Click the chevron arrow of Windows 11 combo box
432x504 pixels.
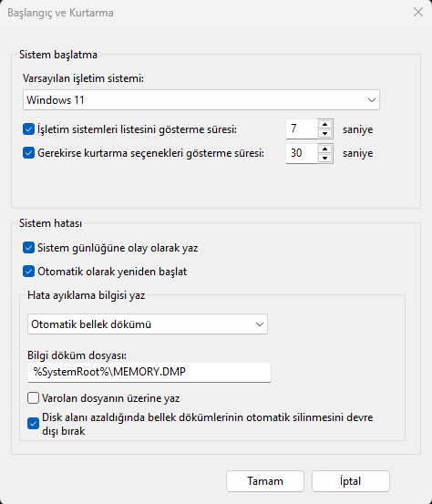(372, 100)
